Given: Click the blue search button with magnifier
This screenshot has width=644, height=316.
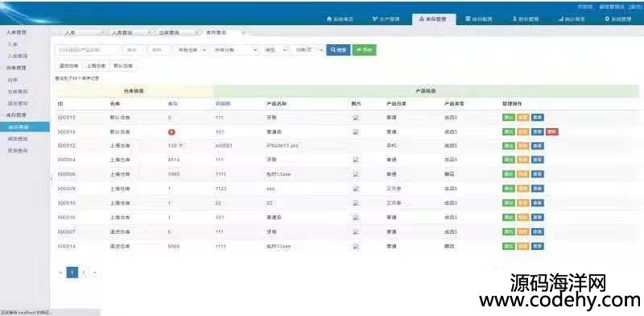Looking at the screenshot, I should tap(338, 50).
